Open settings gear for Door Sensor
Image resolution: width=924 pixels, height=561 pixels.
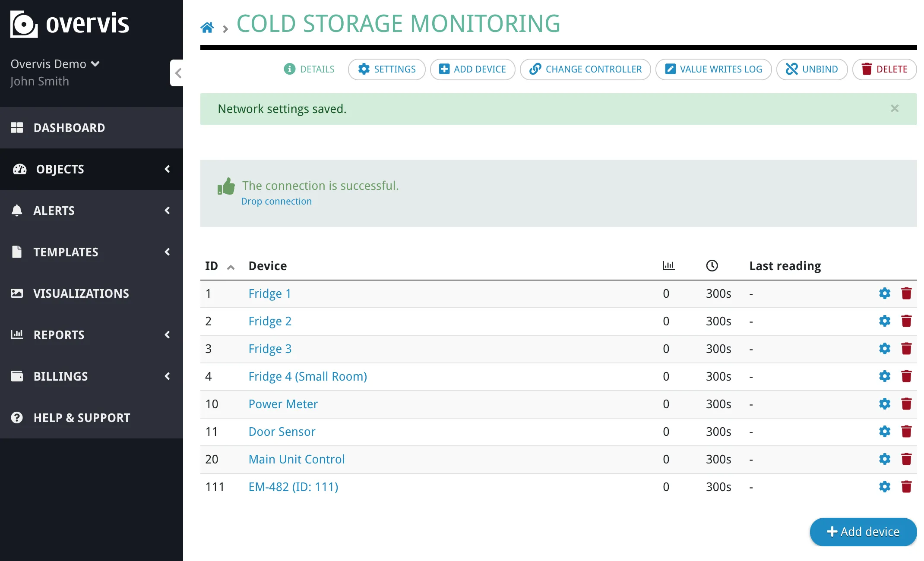(885, 432)
